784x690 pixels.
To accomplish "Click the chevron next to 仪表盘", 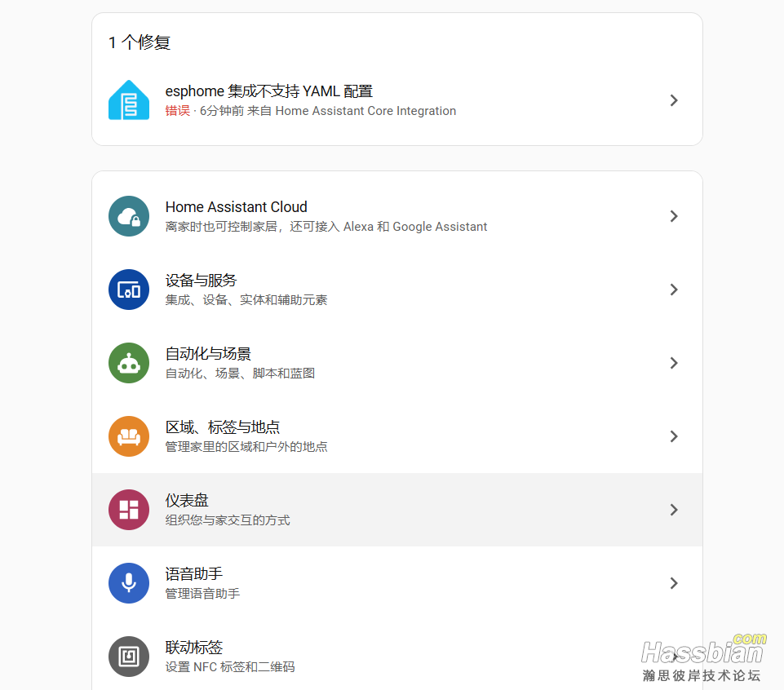I will point(674,510).
